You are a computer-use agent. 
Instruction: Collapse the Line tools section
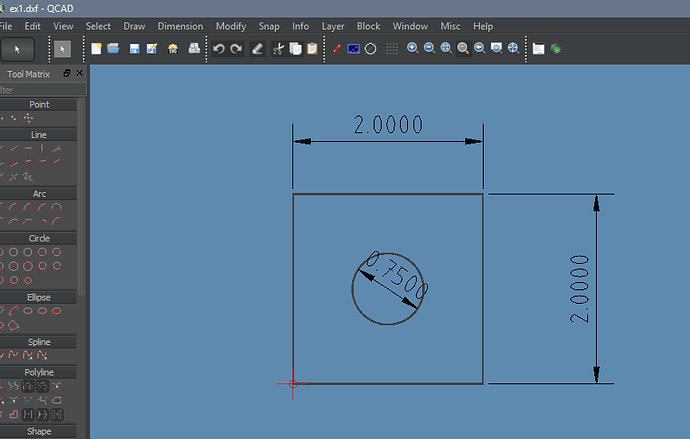coord(38,135)
